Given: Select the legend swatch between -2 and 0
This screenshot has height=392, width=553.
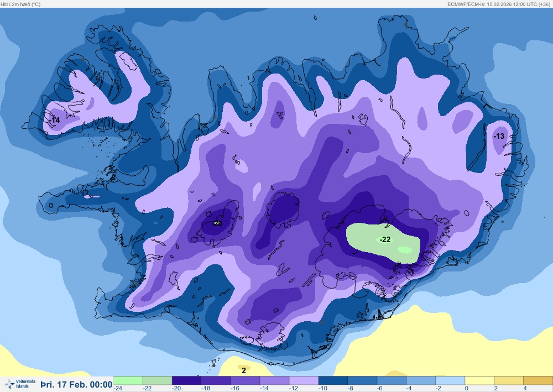Looking at the screenshot, I should coord(450,380).
